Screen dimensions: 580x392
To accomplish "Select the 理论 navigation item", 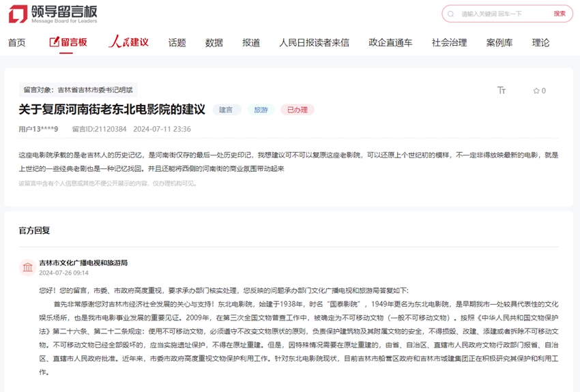I will [x=540, y=42].
